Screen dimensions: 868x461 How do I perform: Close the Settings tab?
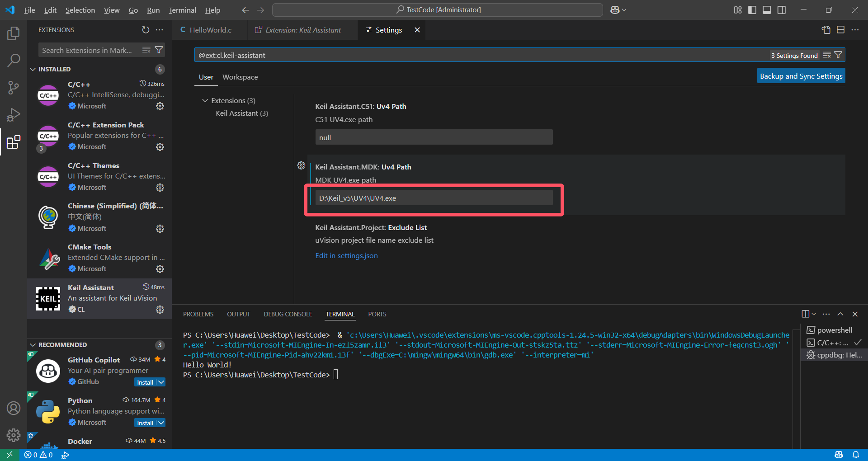click(417, 30)
